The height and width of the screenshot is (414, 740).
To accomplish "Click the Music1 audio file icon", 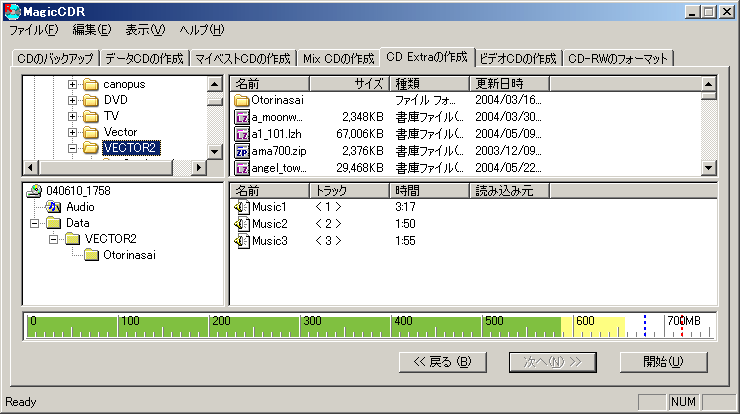I will (x=242, y=207).
